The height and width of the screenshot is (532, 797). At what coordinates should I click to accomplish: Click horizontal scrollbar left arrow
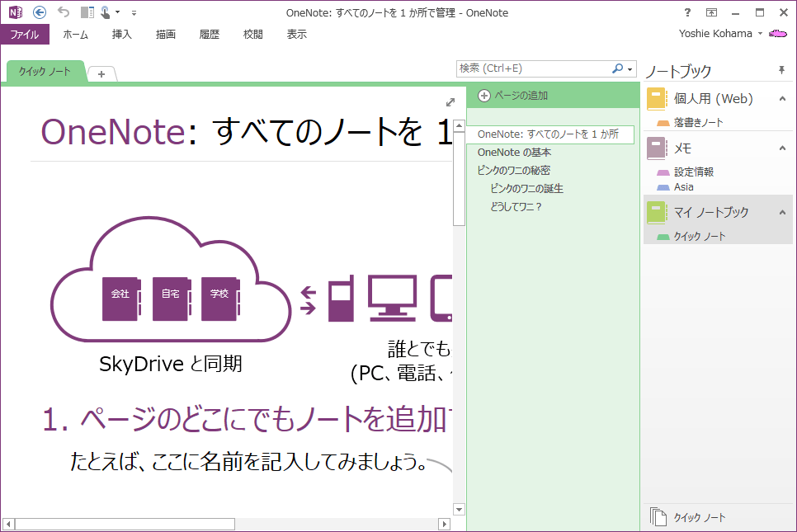(8, 524)
